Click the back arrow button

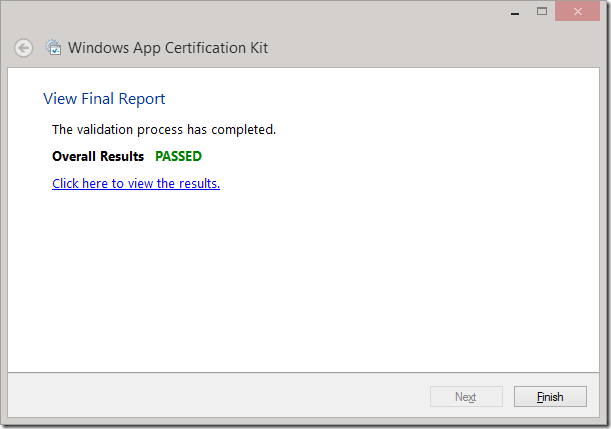(x=23, y=48)
